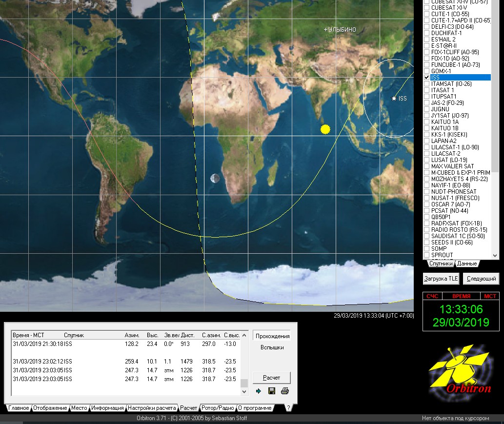
Task: Uncheck the ISS satellite checkbox
Action: [427, 78]
